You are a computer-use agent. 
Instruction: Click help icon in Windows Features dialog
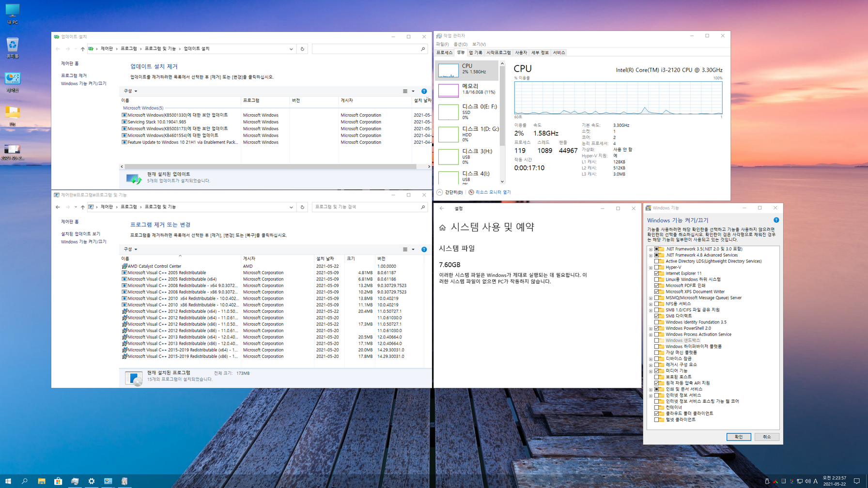coord(776,220)
